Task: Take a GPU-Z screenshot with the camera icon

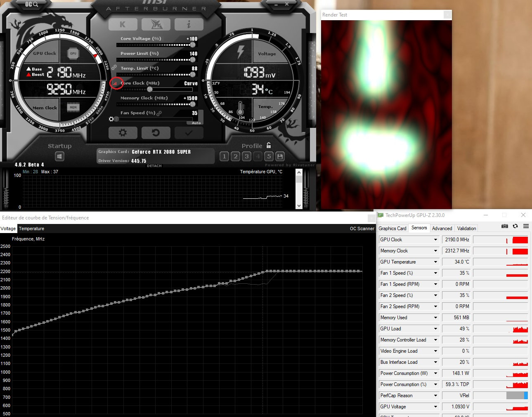Action: click(504, 226)
